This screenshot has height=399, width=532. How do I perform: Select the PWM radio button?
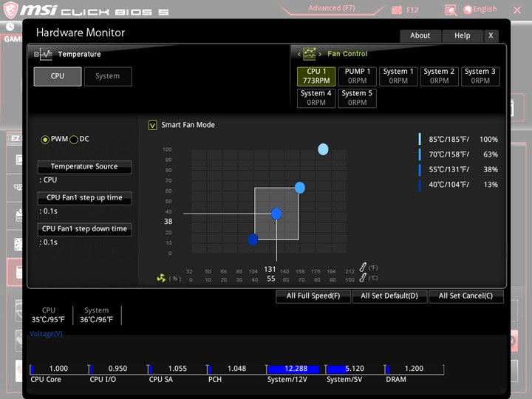point(45,140)
